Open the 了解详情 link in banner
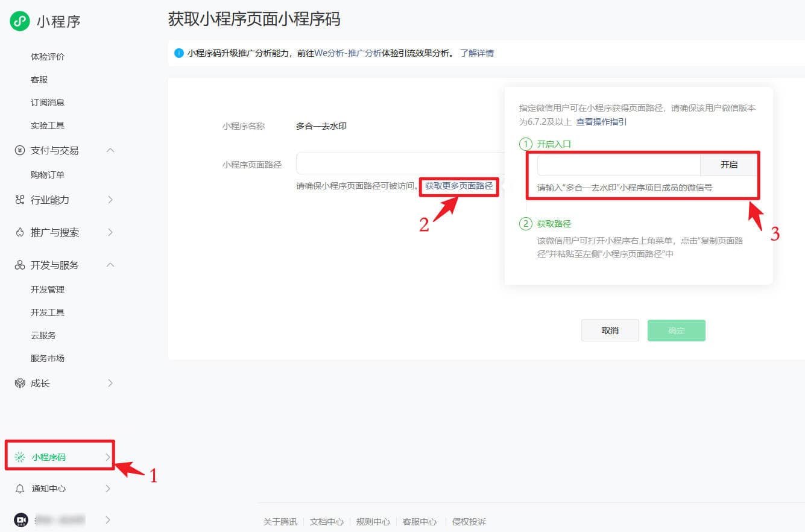 (476, 53)
